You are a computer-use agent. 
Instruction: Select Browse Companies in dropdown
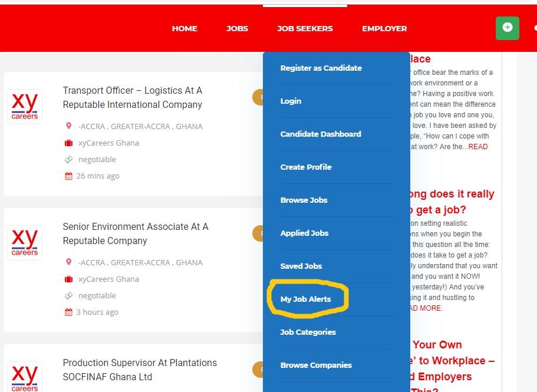click(x=316, y=365)
